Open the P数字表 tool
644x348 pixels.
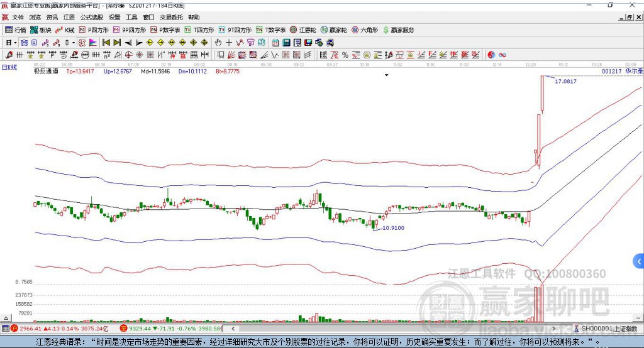pos(165,30)
